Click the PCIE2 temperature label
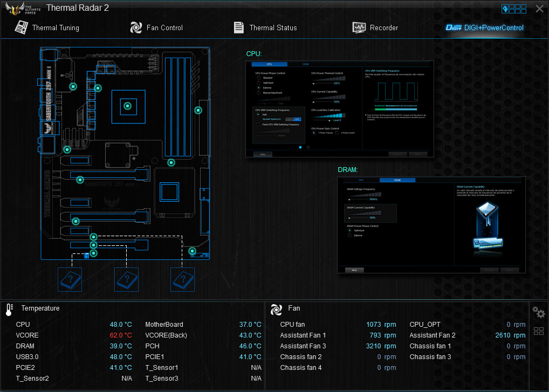 pyautogui.click(x=25, y=368)
